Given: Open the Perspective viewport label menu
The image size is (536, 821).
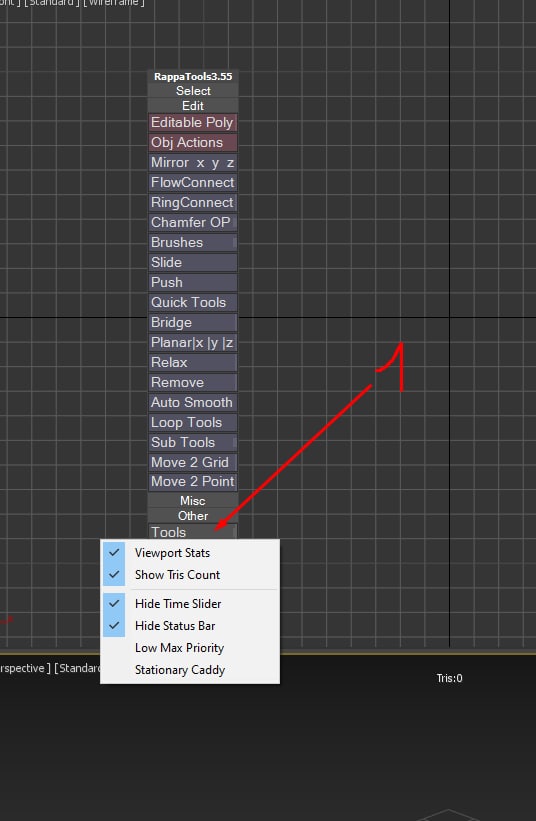Looking at the screenshot, I should pos(25,668).
